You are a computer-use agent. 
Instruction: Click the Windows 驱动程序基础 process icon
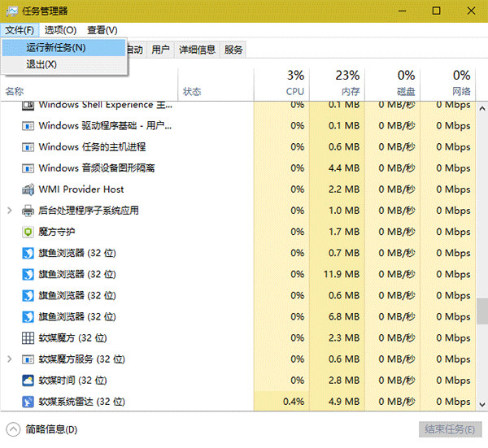[28, 126]
